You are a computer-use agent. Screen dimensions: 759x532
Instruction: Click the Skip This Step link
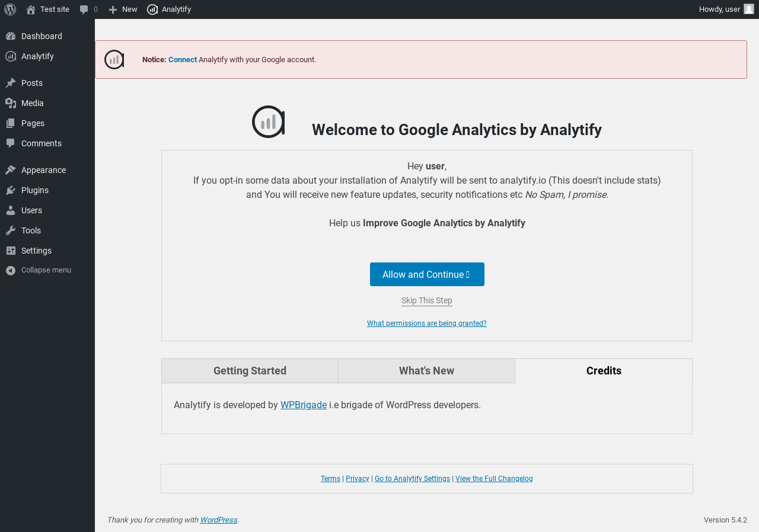pos(426,301)
